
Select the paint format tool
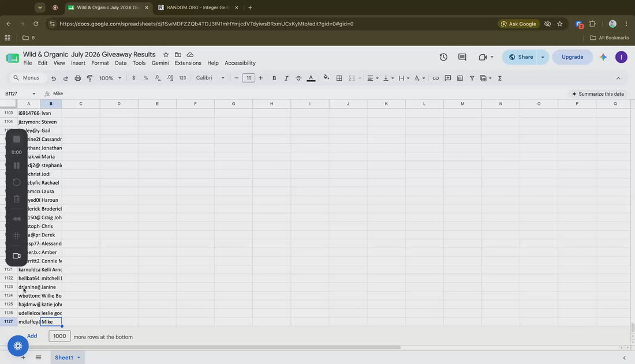(89, 78)
